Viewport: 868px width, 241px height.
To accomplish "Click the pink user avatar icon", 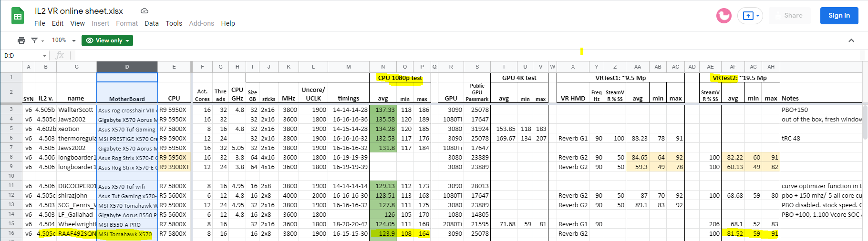I will coord(723,16).
